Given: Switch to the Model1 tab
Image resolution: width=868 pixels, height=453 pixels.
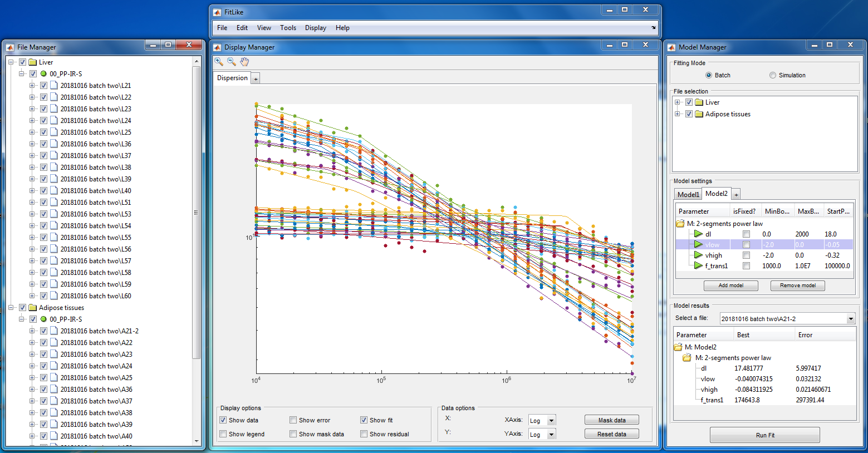Looking at the screenshot, I should (x=688, y=194).
